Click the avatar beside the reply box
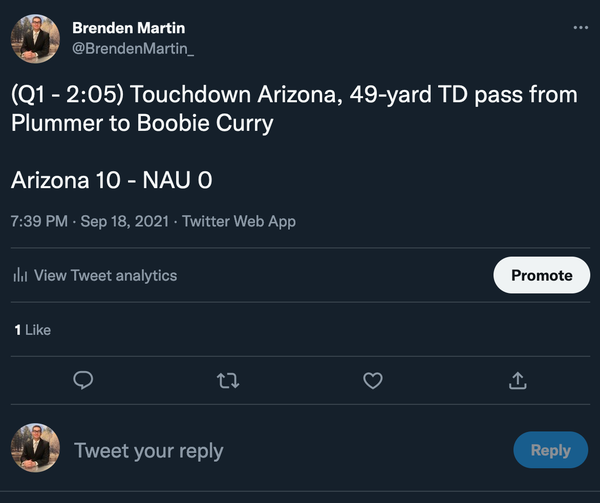The height and width of the screenshot is (503, 600). point(35,449)
